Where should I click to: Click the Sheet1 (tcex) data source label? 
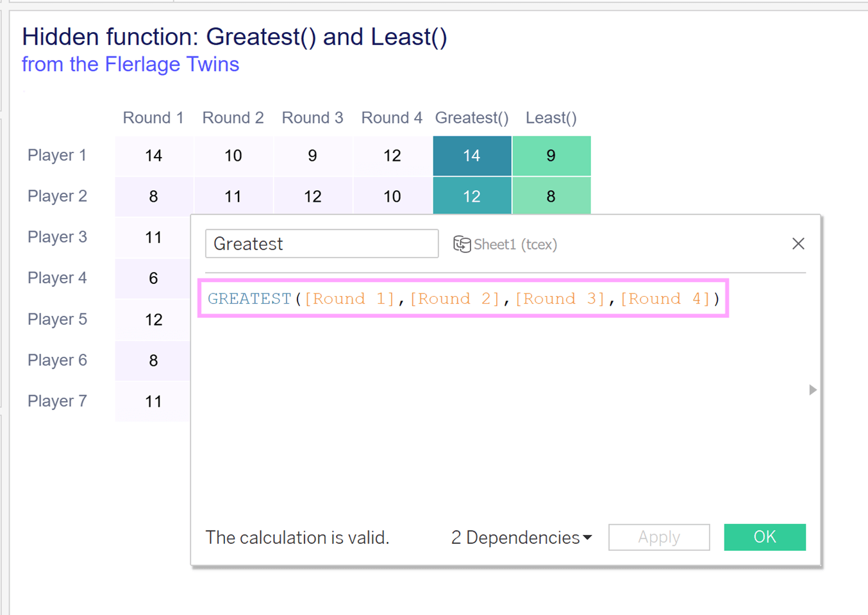[515, 244]
